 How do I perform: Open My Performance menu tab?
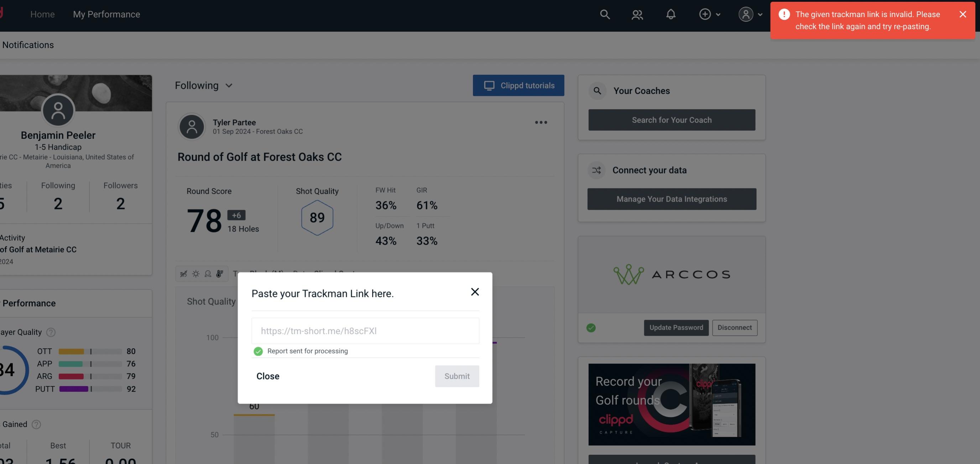click(x=106, y=14)
